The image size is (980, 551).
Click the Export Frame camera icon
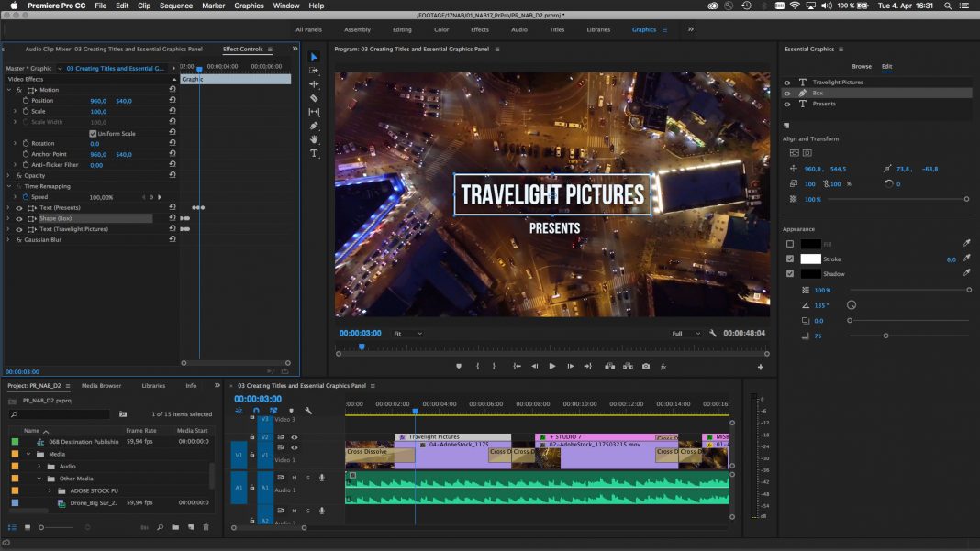[645, 365]
